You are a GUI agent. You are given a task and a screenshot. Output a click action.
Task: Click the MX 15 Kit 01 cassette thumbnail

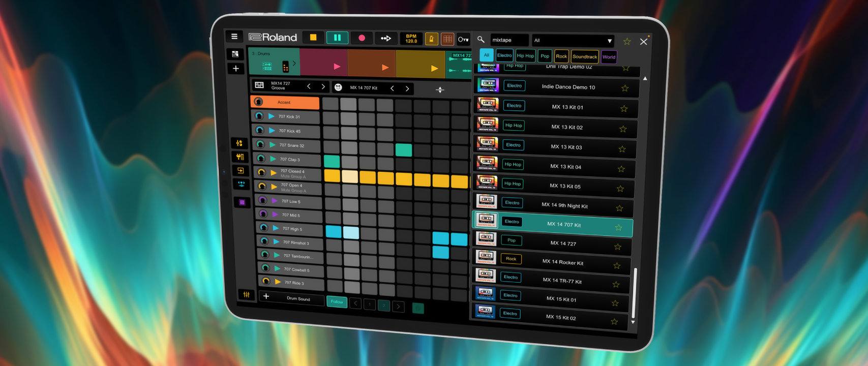[x=485, y=293]
